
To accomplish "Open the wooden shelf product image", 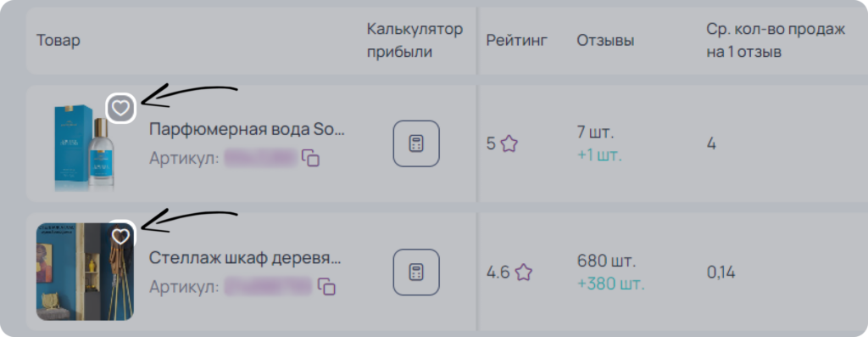I will click(85, 272).
